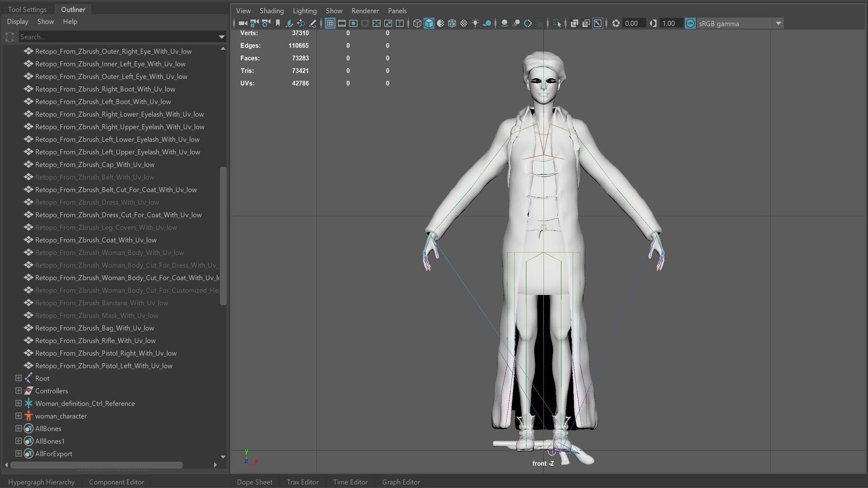Switch to the Tool Settings tab
This screenshot has height=488, width=868.
pos(27,9)
